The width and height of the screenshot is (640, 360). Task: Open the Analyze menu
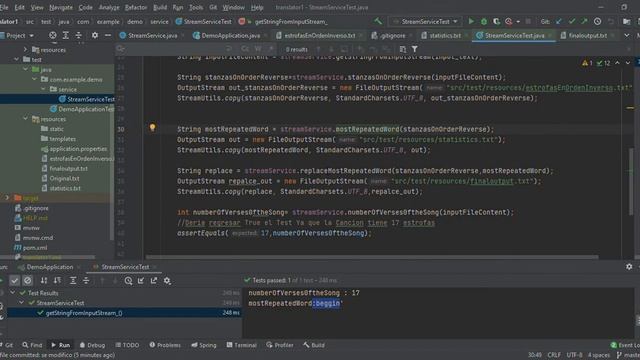click(x=109, y=7)
